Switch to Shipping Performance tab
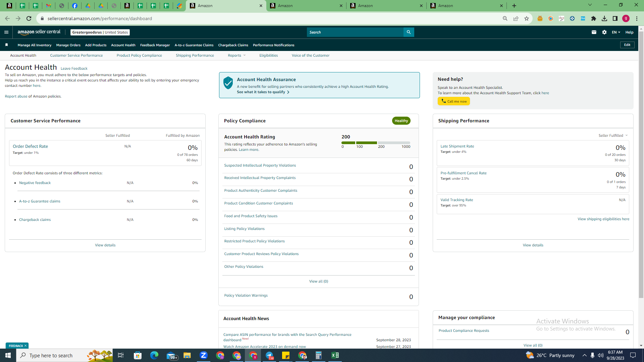 click(x=195, y=55)
